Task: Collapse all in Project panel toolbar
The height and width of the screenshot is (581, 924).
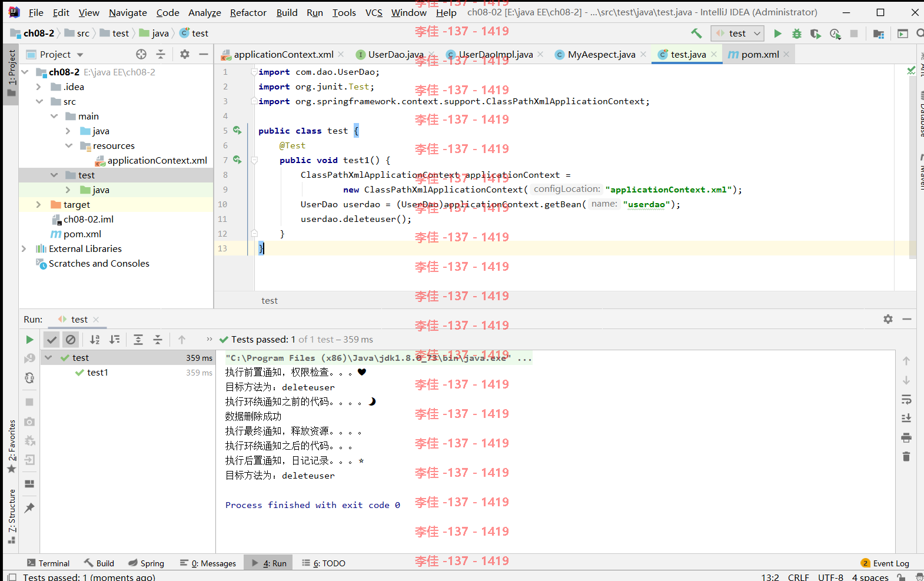Action: (161, 54)
